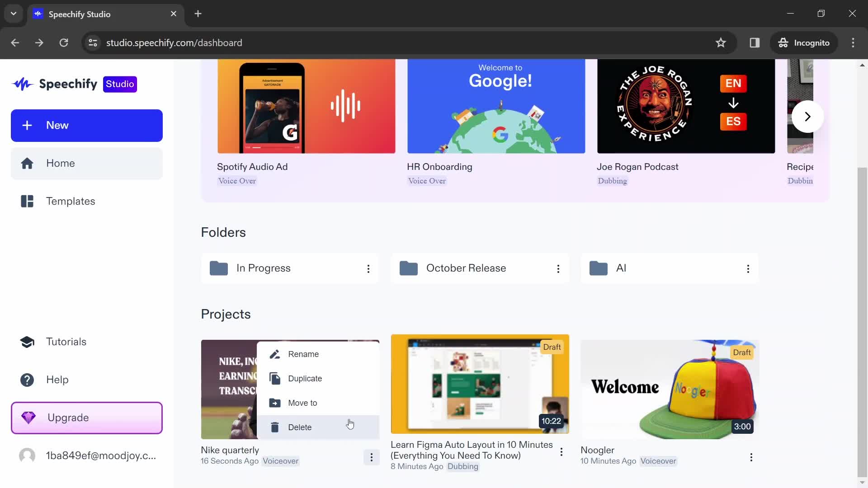Screen dimensions: 868x488
Task: Go forward with browser forward arrow
Action: pyautogui.click(x=39, y=43)
